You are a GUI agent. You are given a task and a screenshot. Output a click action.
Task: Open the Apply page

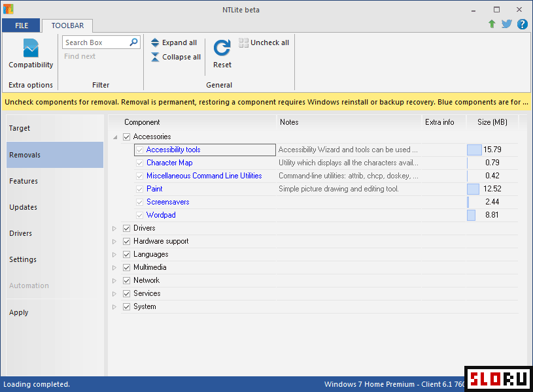click(x=55, y=312)
